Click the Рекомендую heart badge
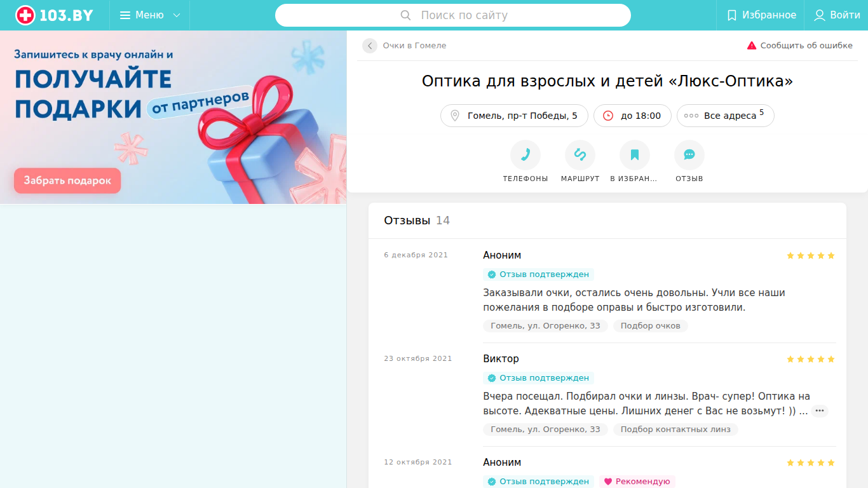 637,482
